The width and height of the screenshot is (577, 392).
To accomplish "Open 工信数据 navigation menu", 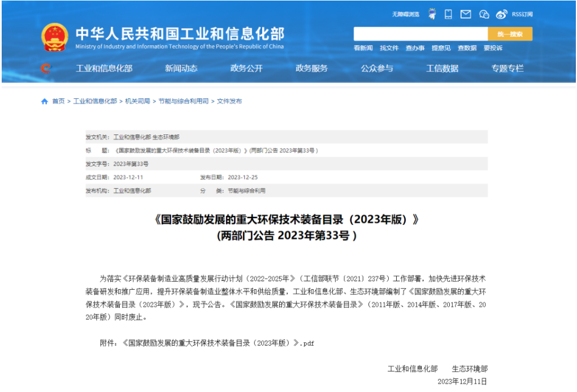I will [442, 68].
